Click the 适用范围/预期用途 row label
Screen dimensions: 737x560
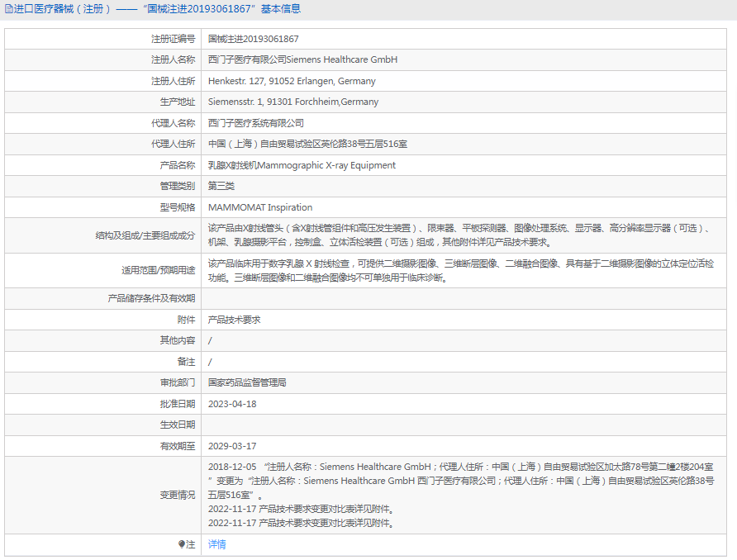pos(159,271)
